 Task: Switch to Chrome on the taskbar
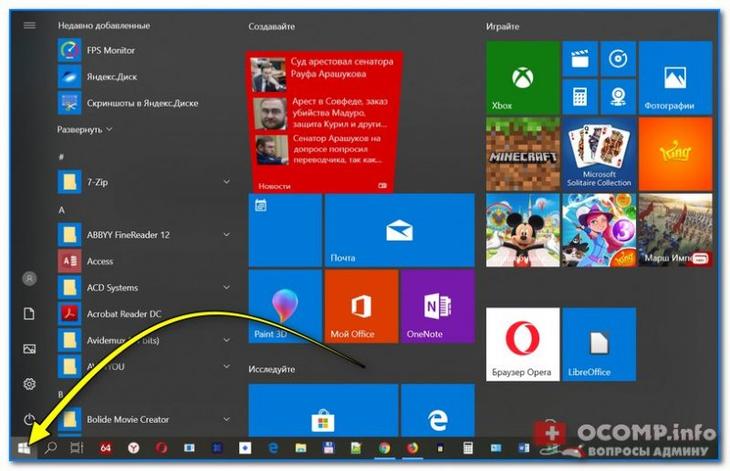384,448
